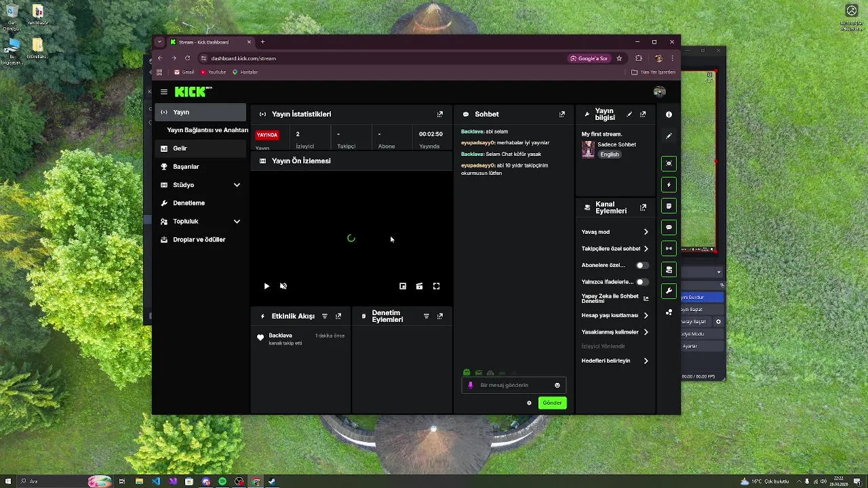Image resolution: width=868 pixels, height=488 pixels.
Task: Open Yapay Zeka ile Sohbet Denetimi link
Action: 614,298
